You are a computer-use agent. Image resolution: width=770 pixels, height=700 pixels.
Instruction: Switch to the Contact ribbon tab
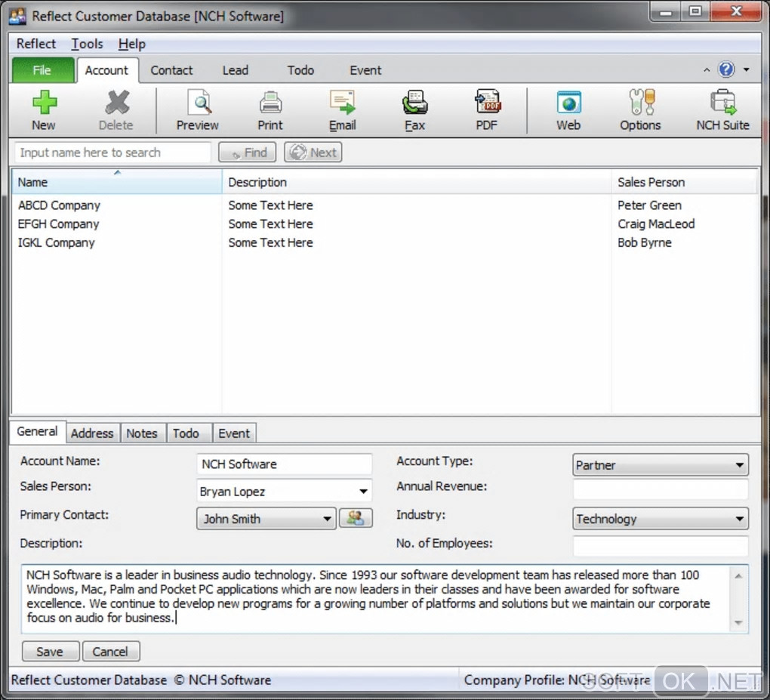(171, 70)
